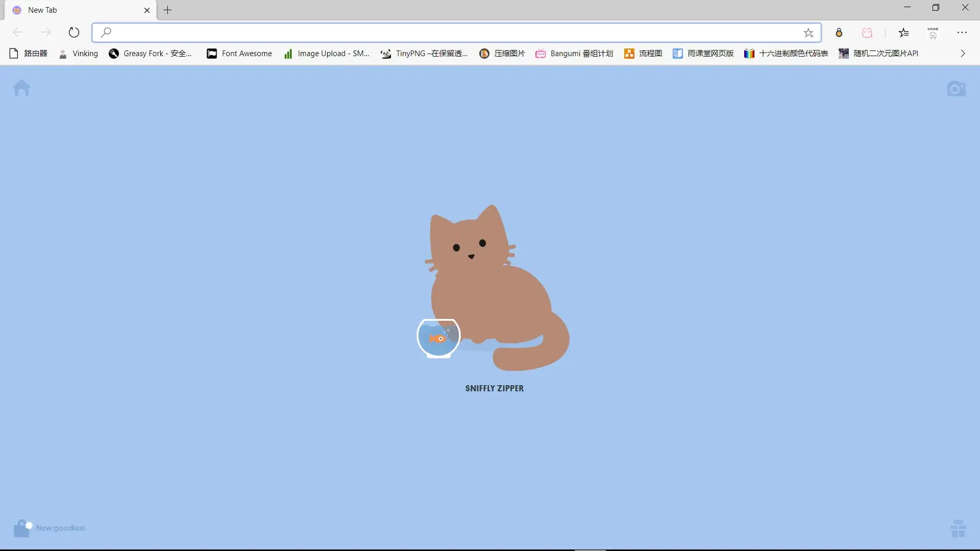Click the fish bowl beside the cat
The height and width of the screenshot is (551, 980).
coord(438,338)
